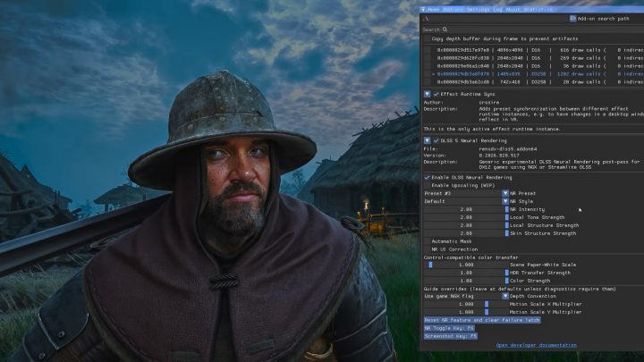Click the 28 draw calls text

tap(580, 82)
